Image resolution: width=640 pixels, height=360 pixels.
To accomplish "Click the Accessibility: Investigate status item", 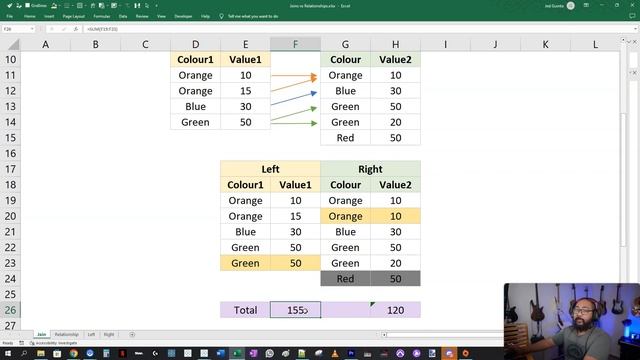I will click(53, 343).
